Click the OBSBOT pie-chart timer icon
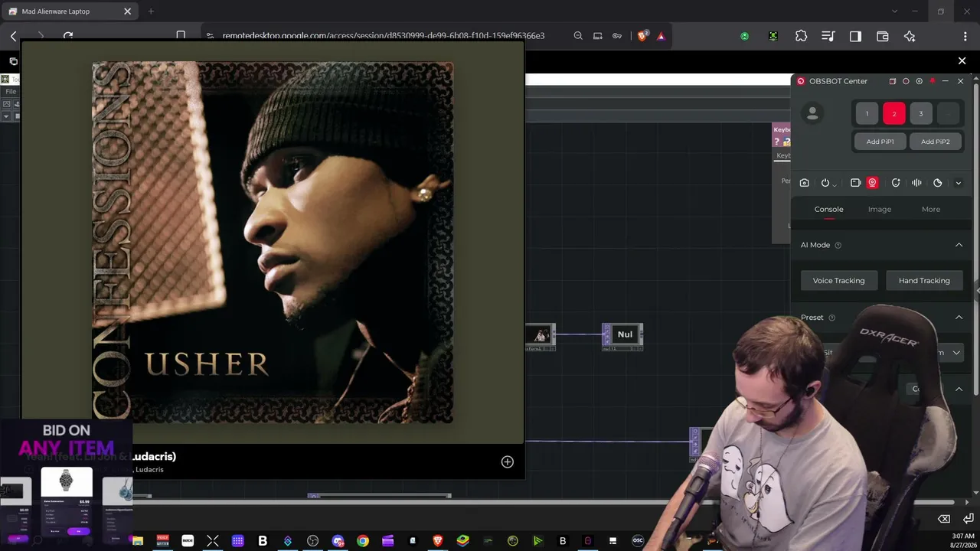This screenshot has width=980, height=551. [938, 183]
